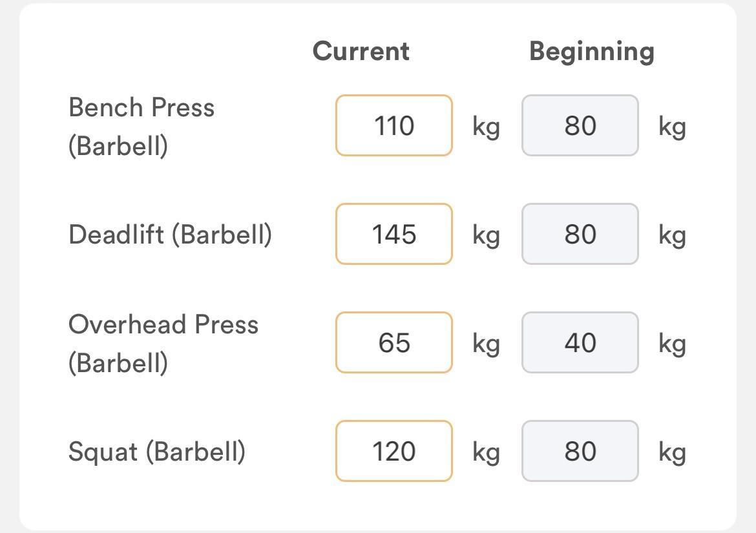756x533 pixels.
Task: Click kg unit beside beginning Squat value
Action: [672, 452]
